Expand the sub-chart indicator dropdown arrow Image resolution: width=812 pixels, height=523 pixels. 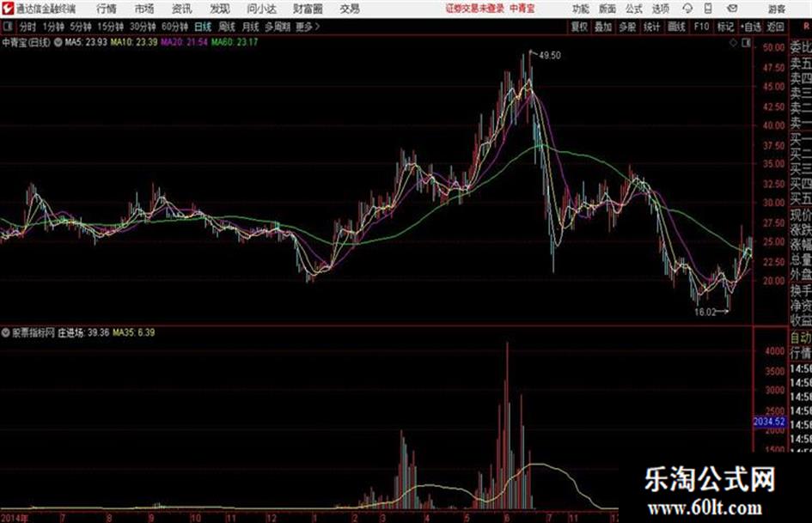tap(5, 332)
